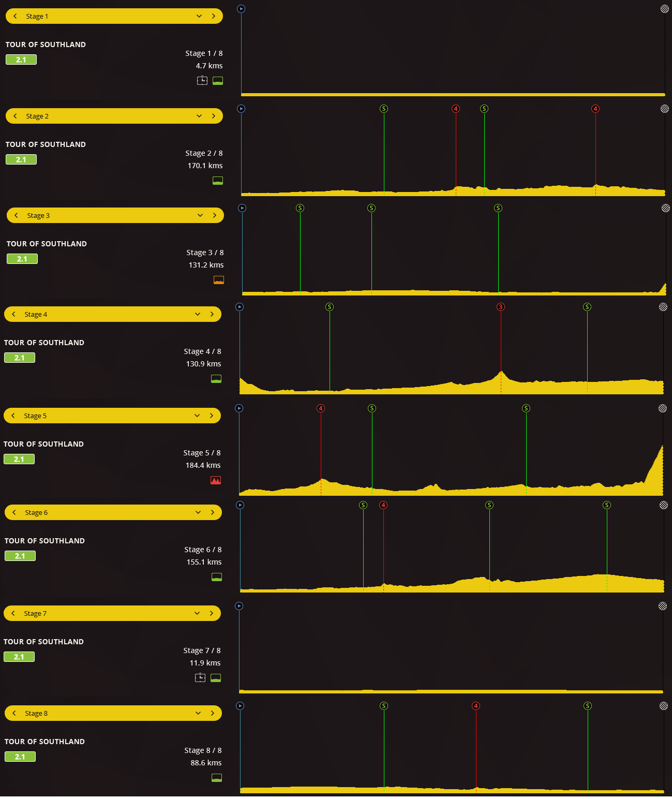This screenshot has height=799, width=672.
Task: Select the Stage 8 label in selector bar
Action: tap(36, 713)
